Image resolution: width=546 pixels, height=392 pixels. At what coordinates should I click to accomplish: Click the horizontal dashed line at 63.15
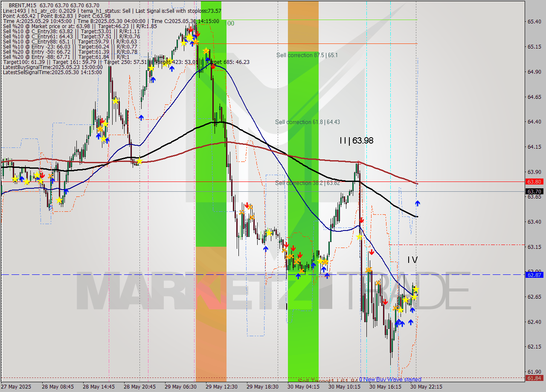[469, 245]
